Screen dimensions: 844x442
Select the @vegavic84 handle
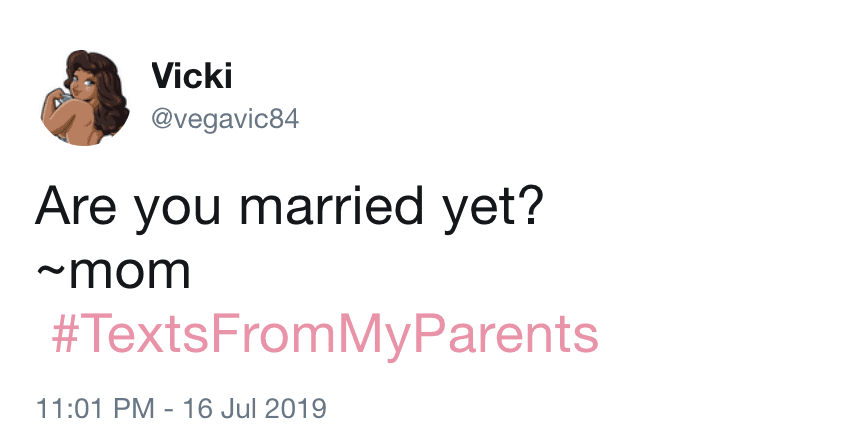[x=224, y=119]
